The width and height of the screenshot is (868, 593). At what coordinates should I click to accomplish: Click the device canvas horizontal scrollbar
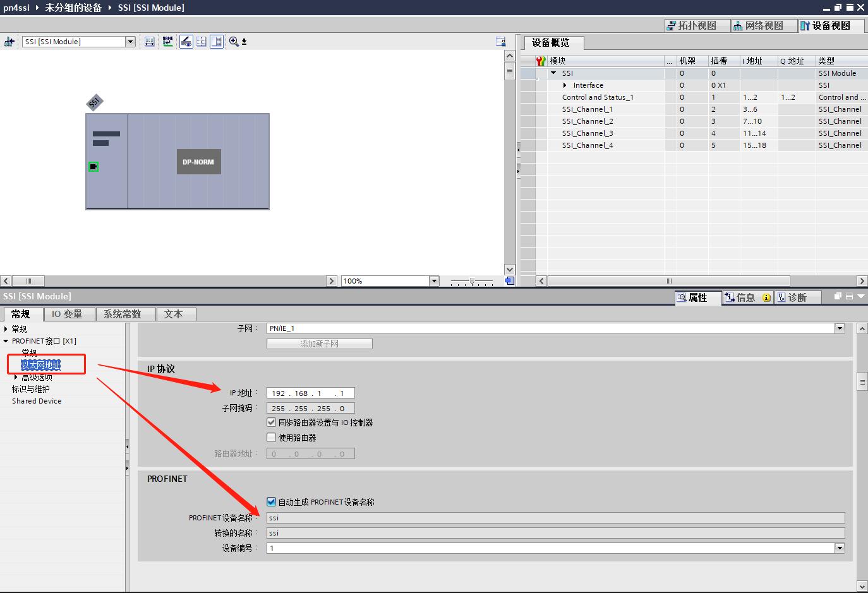(169, 281)
